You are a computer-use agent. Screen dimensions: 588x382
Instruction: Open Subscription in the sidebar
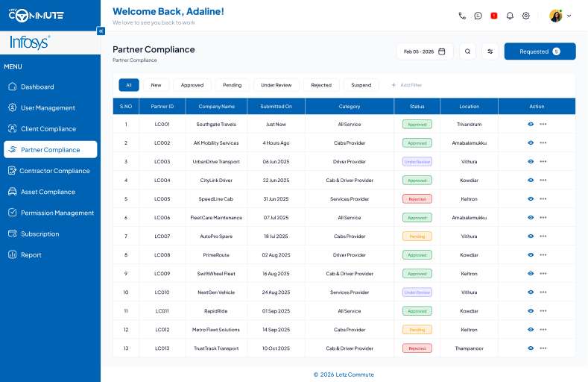(50, 234)
